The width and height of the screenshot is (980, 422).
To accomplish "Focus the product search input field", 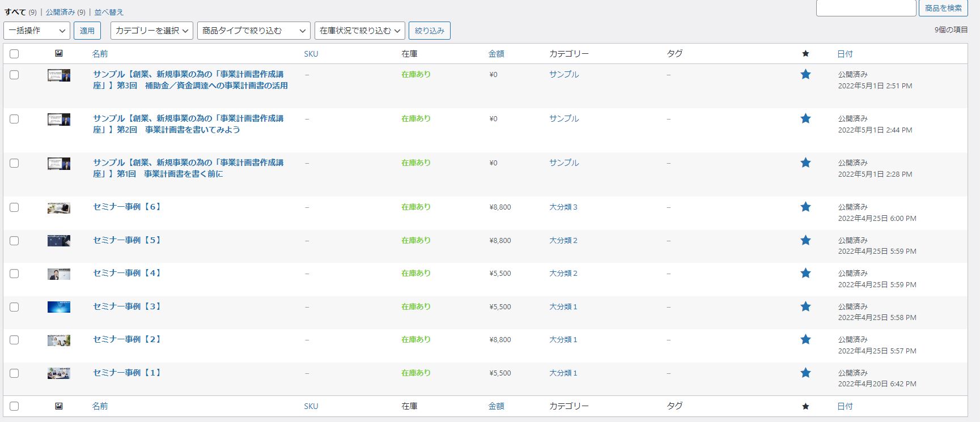I will 866,8.
